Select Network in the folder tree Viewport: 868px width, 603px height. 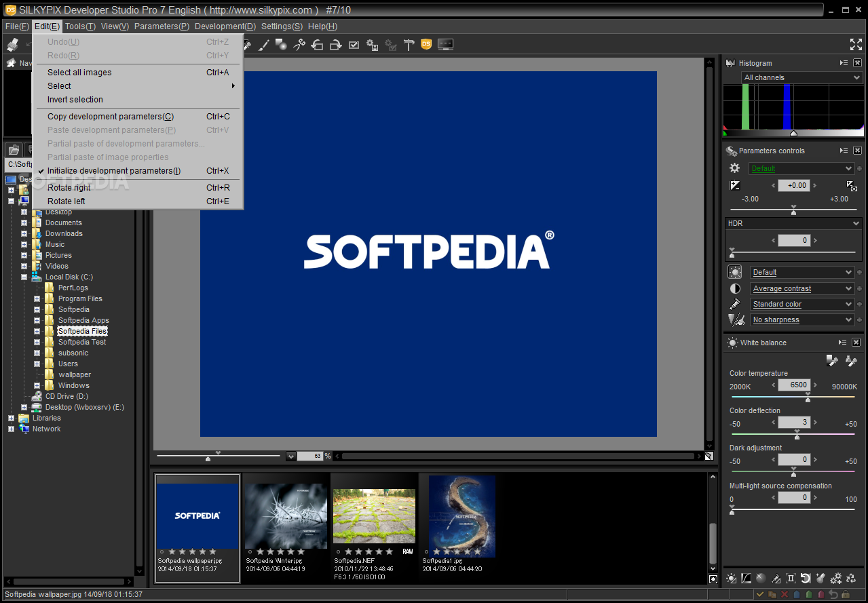tap(47, 429)
